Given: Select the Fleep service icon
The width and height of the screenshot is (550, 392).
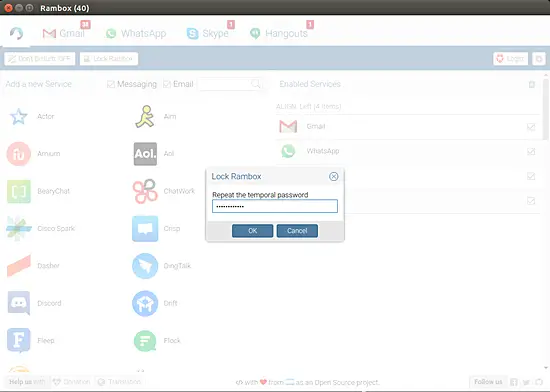Looking at the screenshot, I should tap(19, 340).
